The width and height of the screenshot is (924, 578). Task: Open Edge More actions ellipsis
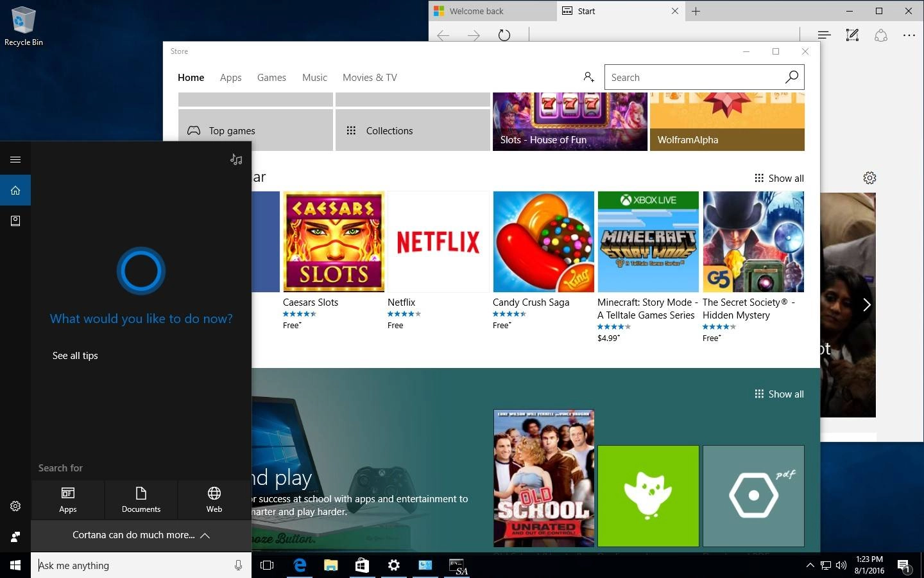(909, 35)
